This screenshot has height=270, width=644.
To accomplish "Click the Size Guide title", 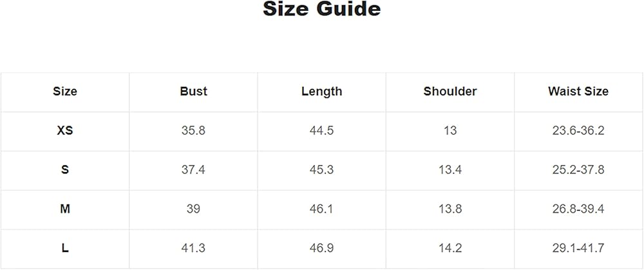I will (321, 10).
